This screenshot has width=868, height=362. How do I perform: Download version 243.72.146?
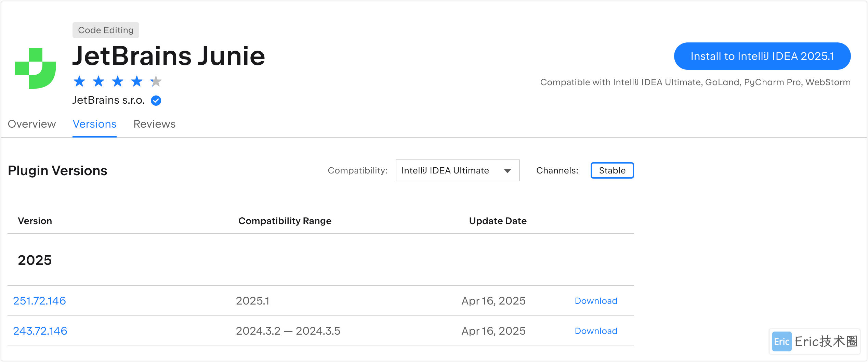click(596, 331)
